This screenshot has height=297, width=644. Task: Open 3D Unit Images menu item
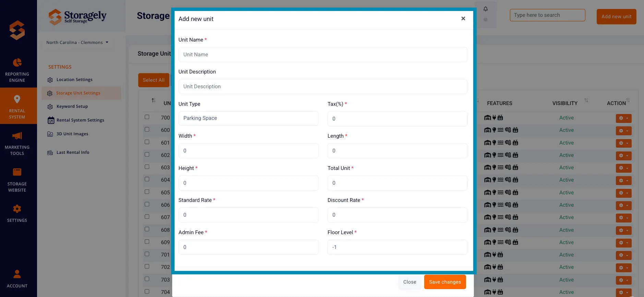pyautogui.click(x=72, y=134)
